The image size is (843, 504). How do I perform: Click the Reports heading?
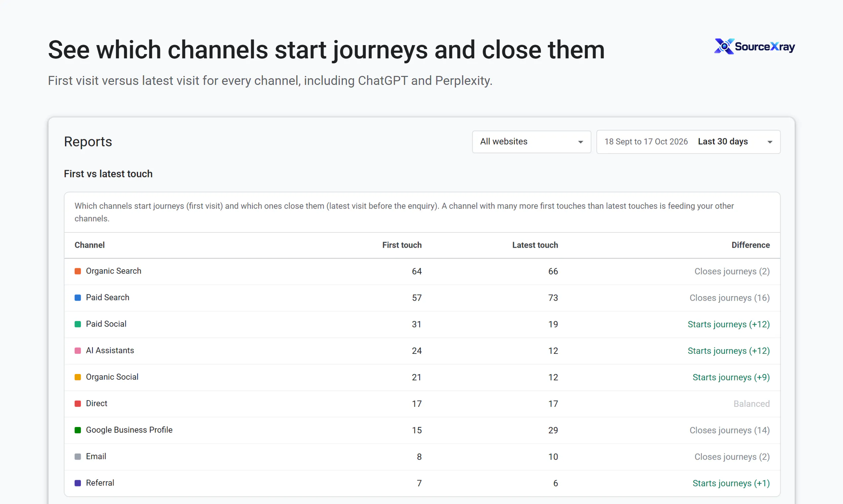click(88, 142)
